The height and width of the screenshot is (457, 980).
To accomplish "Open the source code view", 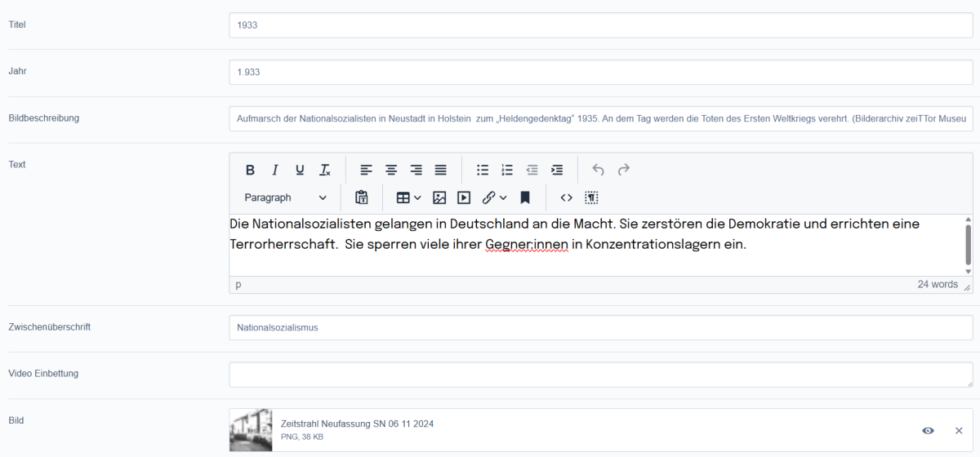I will (566, 197).
